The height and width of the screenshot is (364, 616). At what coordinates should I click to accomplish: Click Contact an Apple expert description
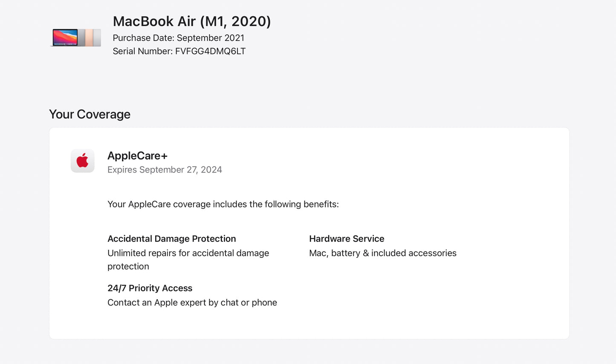(192, 303)
